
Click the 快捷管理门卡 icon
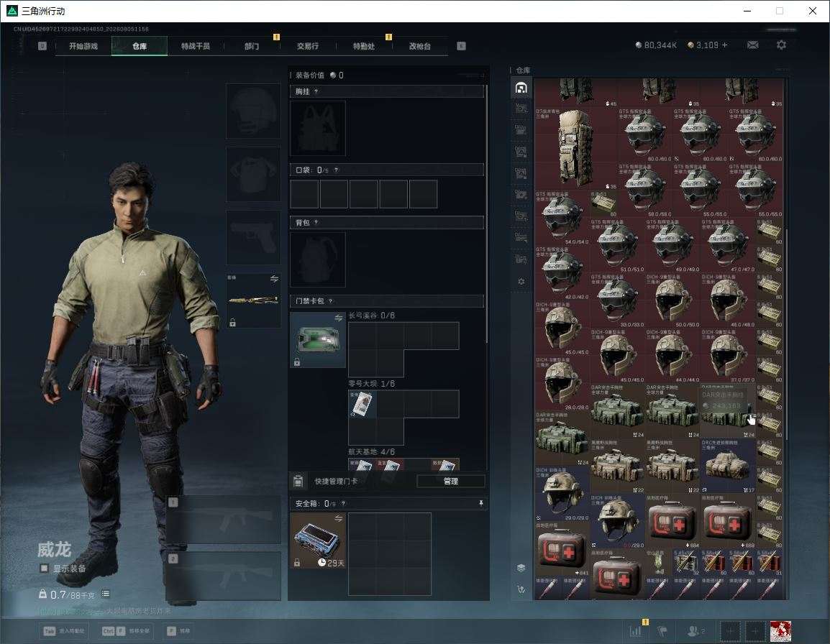298,481
